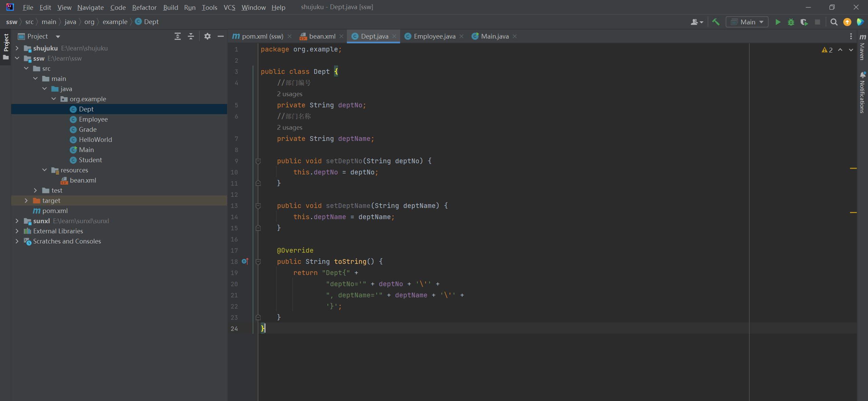Click the Build project hammer icon
The height and width of the screenshot is (401, 868).
coord(716,22)
